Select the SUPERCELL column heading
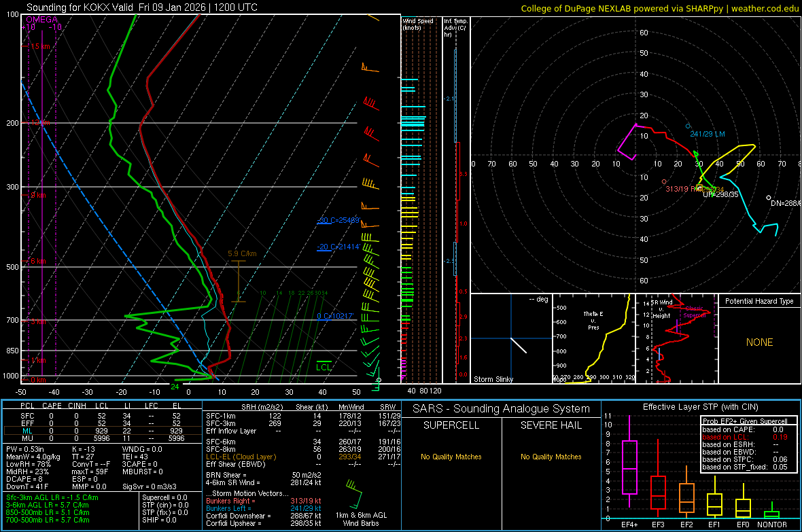Screen dimensions: 802x532 tap(451, 425)
